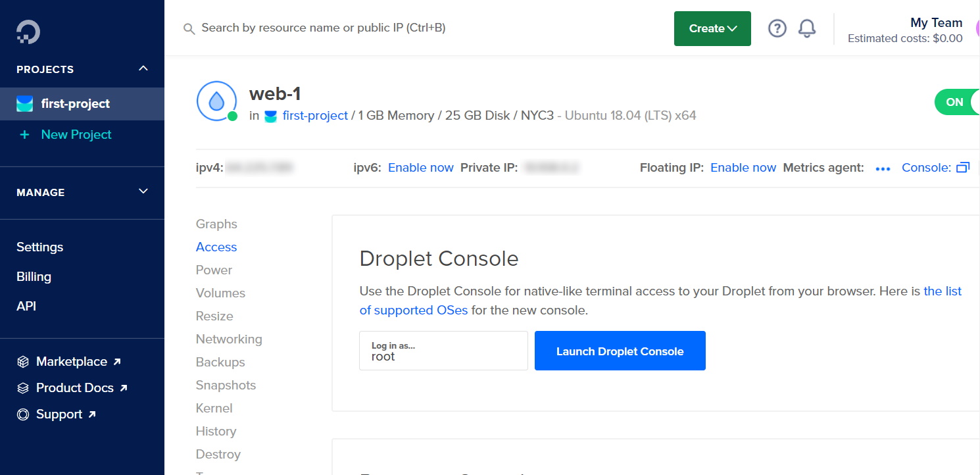Open the Networking tab
This screenshot has height=475, width=980.
coord(229,339)
